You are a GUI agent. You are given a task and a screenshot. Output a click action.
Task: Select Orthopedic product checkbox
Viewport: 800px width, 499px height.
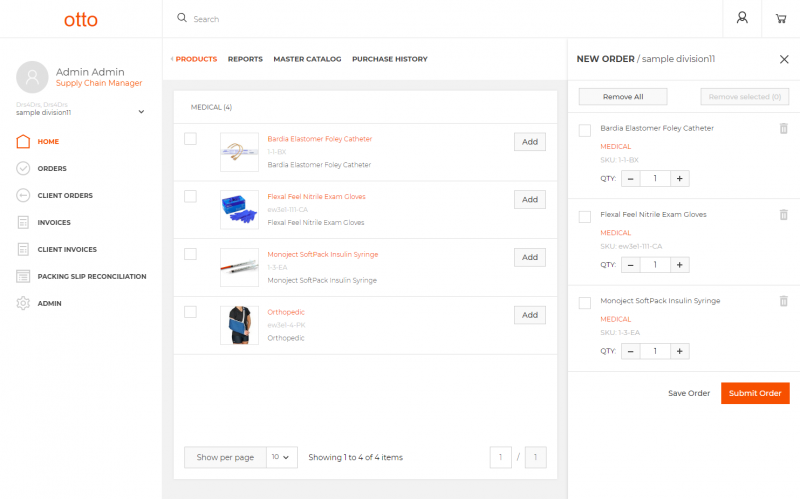pyautogui.click(x=190, y=312)
